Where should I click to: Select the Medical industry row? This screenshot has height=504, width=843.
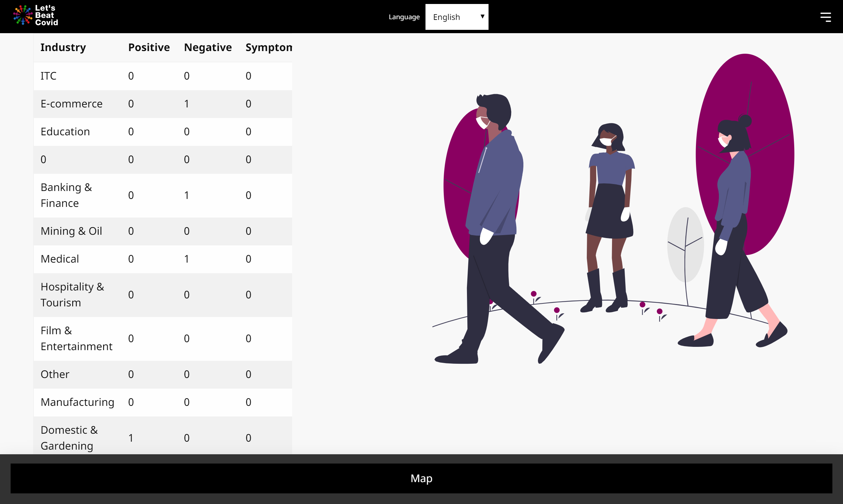pos(60,259)
